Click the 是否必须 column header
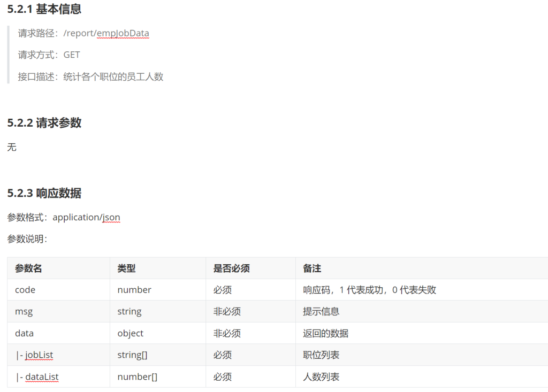Image resolution: width=548 pixels, height=392 pixels. 231,268
